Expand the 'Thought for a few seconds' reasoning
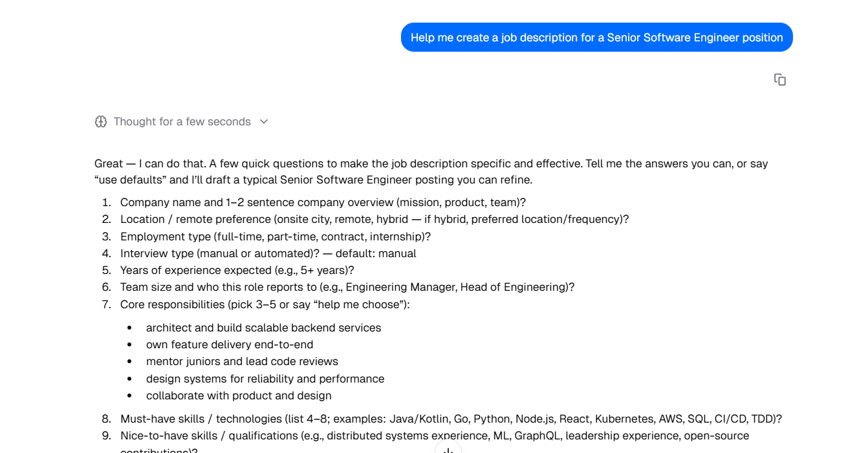This screenshot has height=453, width=868. pos(182,121)
